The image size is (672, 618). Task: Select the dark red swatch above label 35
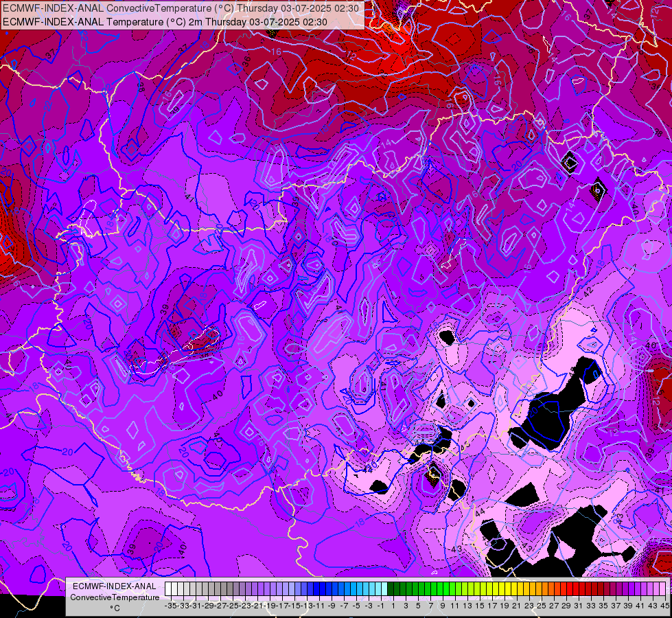point(601,588)
